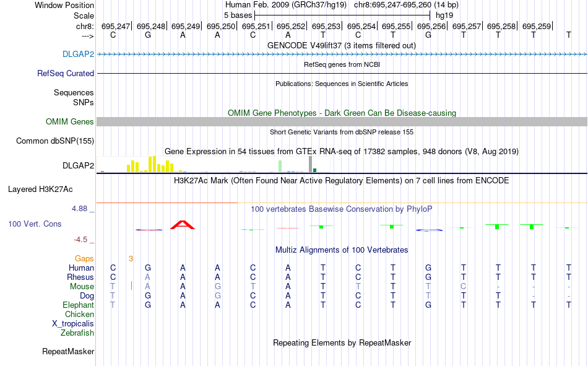588x366 pixels.
Task: Click the Gene Expression in 54 tissues title
Action: tap(342, 151)
